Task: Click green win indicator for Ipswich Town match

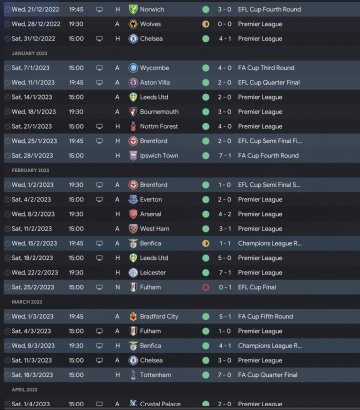Action: point(206,156)
